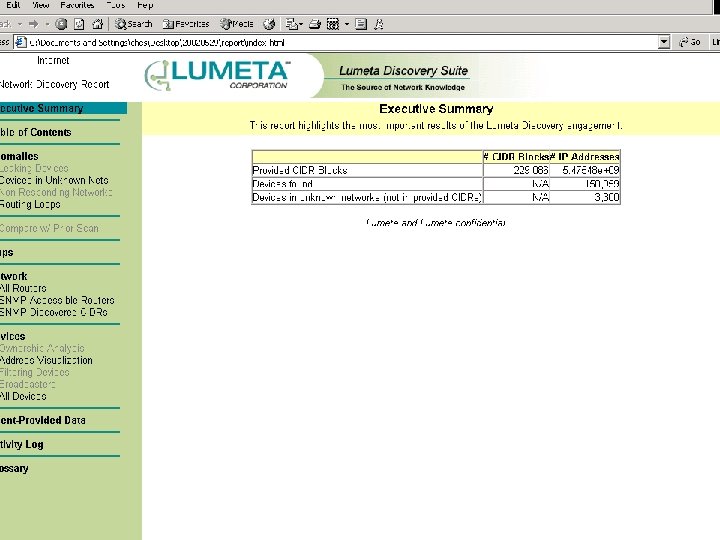
Task: Click the Lumeta Corporation logo
Action: click(217, 75)
